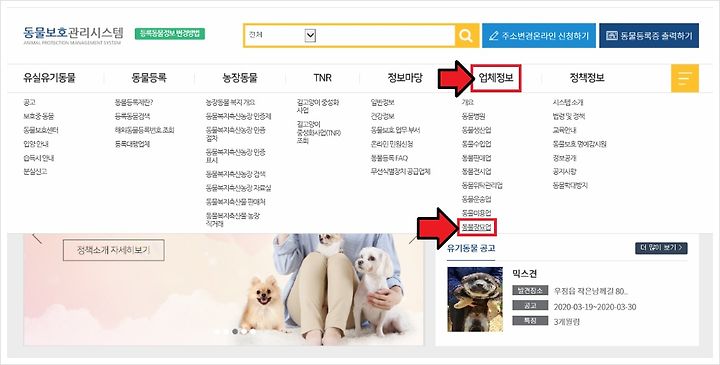Image resolution: width=720 pixels, height=365 pixels.
Task: Select 길고양이 중성화 사업 submenu item
Action: [x=318, y=107]
